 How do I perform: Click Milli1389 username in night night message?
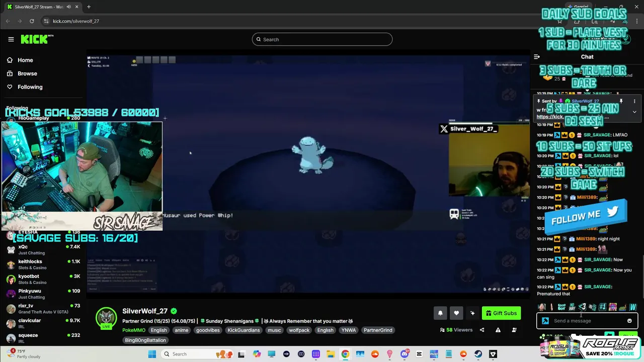pyautogui.click(x=587, y=239)
